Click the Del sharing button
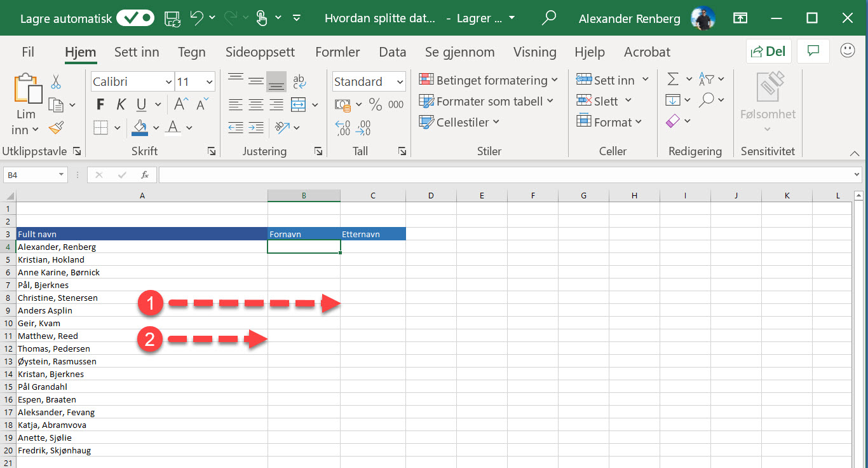The image size is (868, 468). pyautogui.click(x=768, y=51)
